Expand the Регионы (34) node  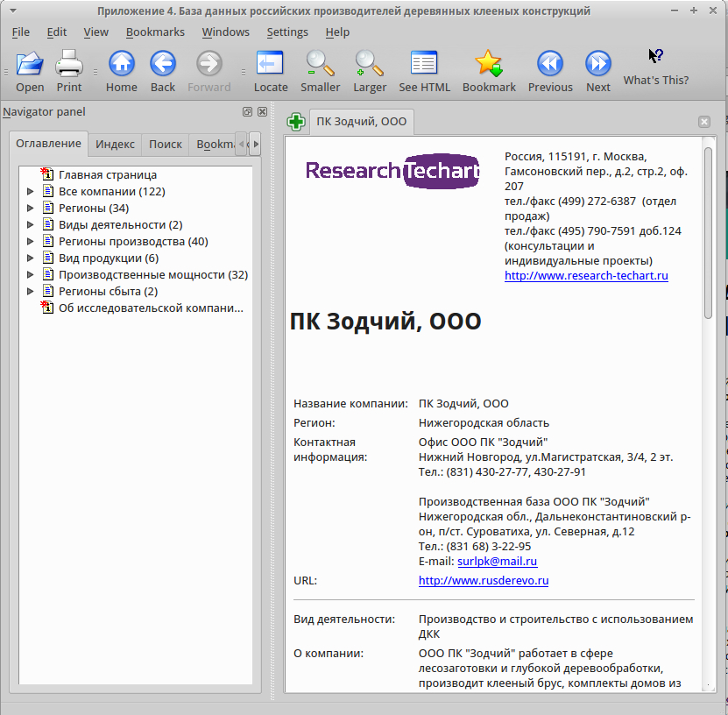point(30,208)
